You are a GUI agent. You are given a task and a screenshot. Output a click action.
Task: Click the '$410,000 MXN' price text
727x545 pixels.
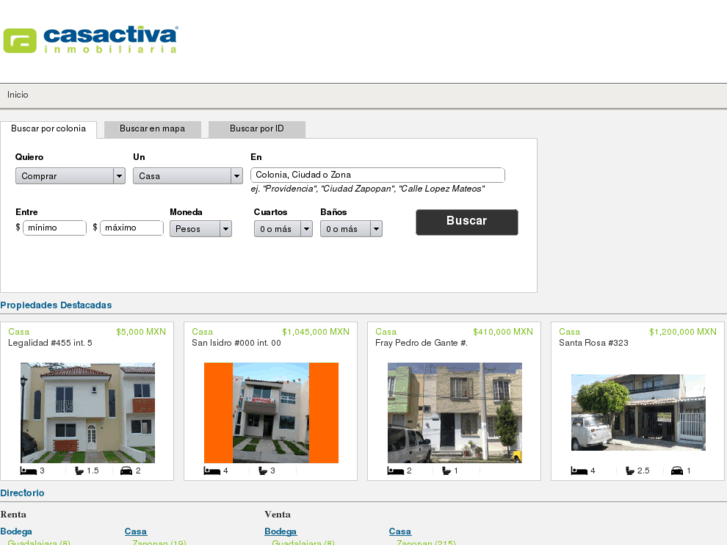click(x=503, y=332)
